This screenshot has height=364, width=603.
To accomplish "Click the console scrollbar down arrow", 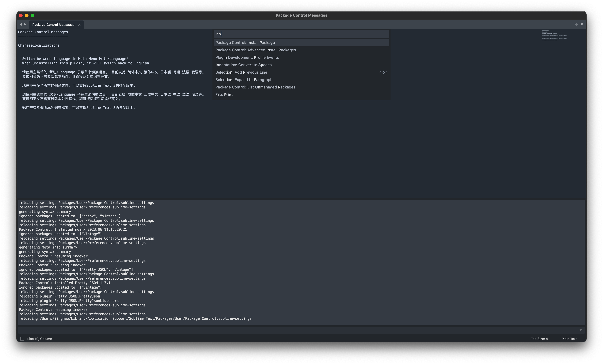I will coord(580,330).
